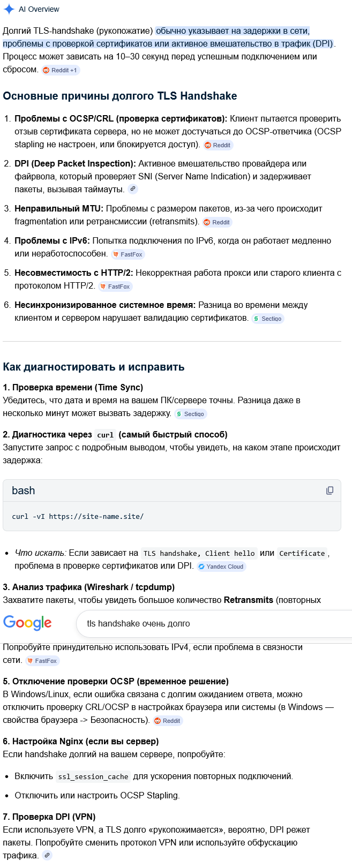Screen dimensions: 352x868
Task: Click highlighted summary text in first paragraph
Action: [169, 37]
